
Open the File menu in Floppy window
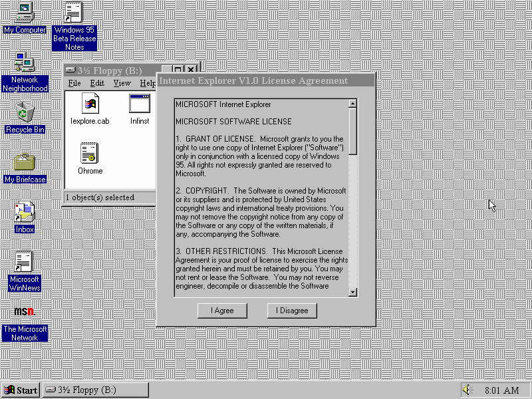point(74,83)
